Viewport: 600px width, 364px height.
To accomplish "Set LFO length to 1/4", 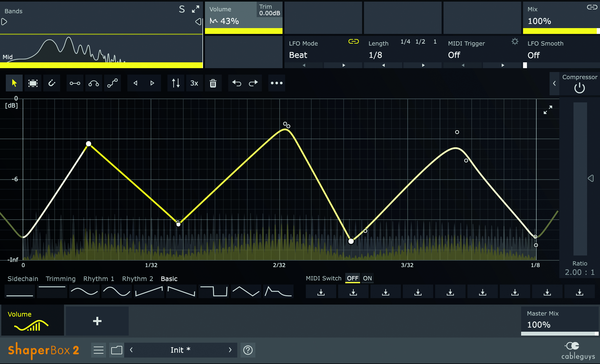I will click(405, 42).
